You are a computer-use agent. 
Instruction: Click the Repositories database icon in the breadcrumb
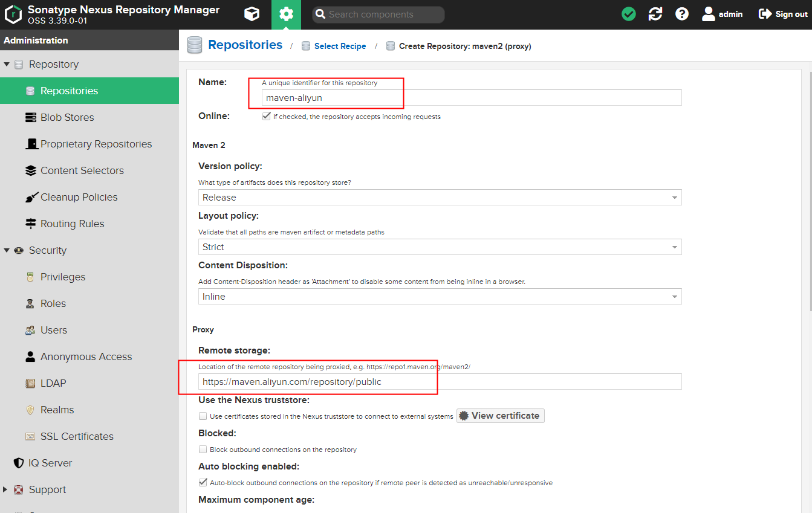(195, 45)
